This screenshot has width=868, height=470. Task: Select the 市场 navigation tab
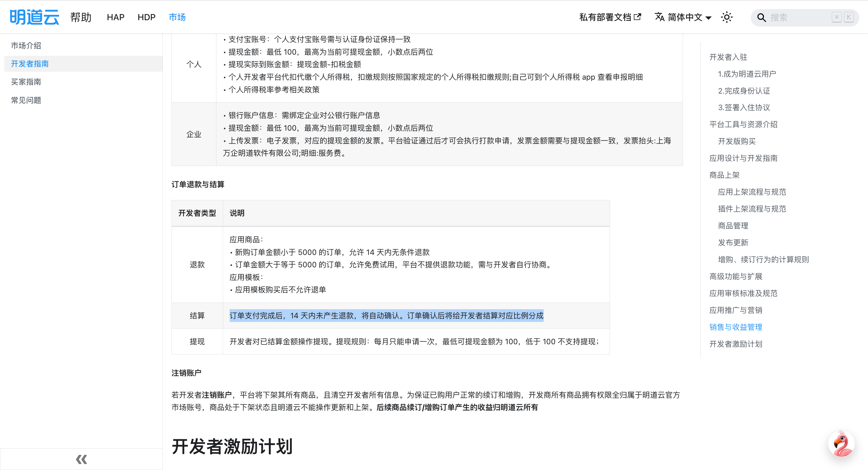[x=177, y=17]
